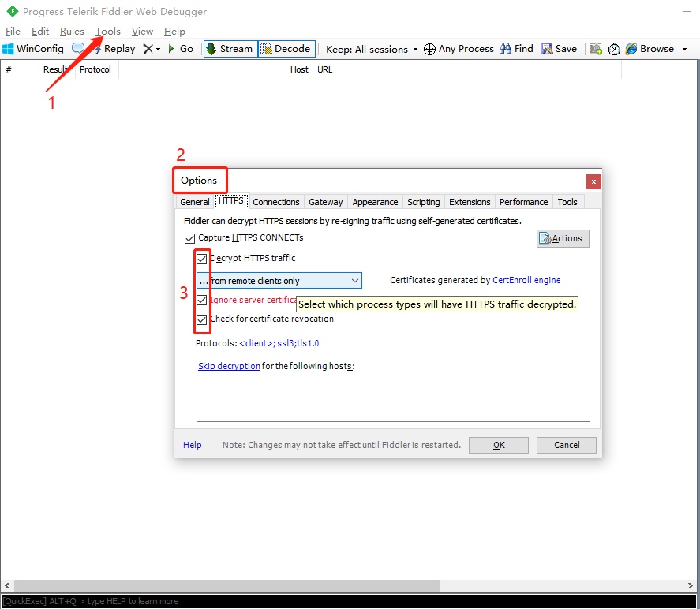Switch to the Performance tab
This screenshot has height=609, width=700.
pos(524,202)
